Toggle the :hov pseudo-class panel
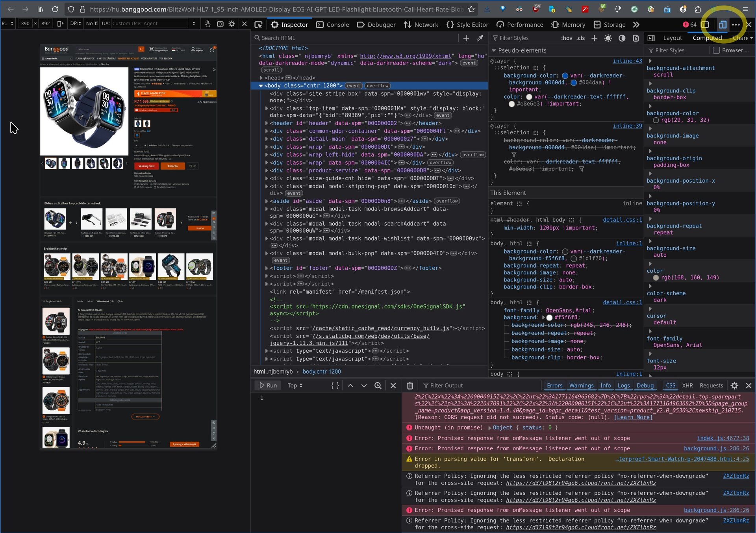756x533 pixels. (566, 38)
